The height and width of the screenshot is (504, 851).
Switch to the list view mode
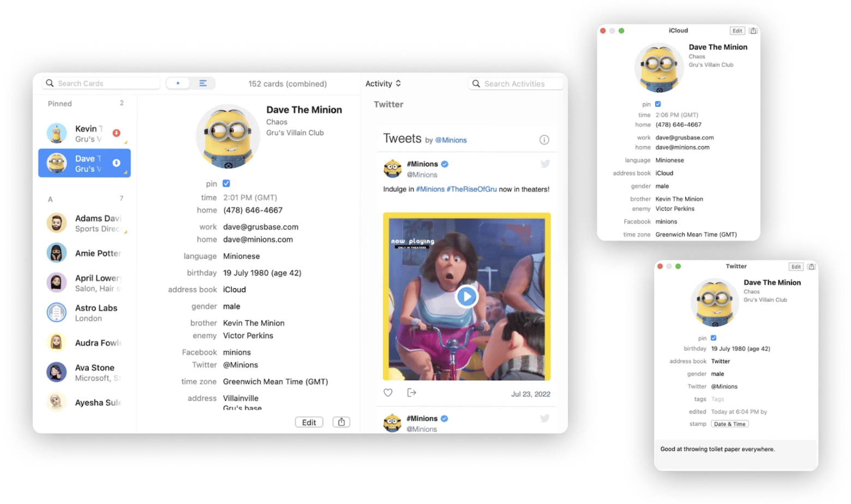[x=203, y=83]
